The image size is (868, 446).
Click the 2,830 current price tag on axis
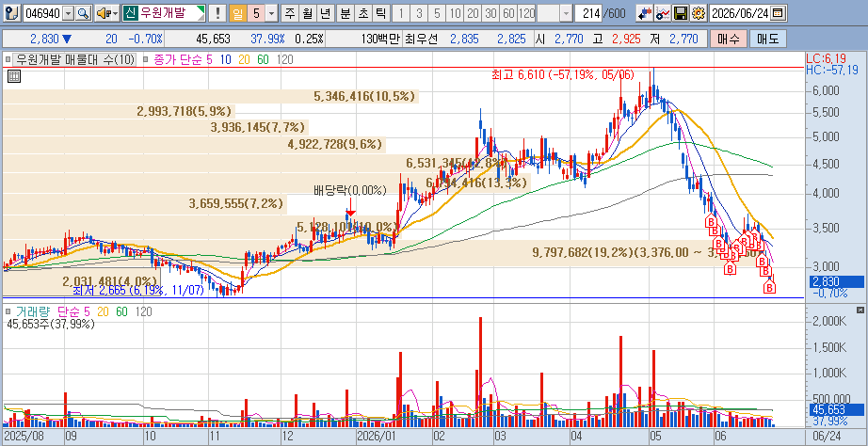click(x=836, y=281)
